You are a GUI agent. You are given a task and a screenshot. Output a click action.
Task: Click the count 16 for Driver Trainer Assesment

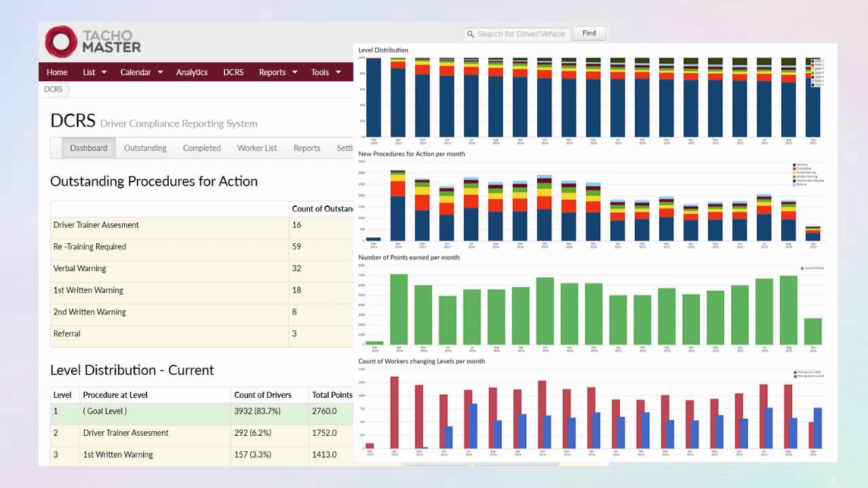click(x=296, y=225)
